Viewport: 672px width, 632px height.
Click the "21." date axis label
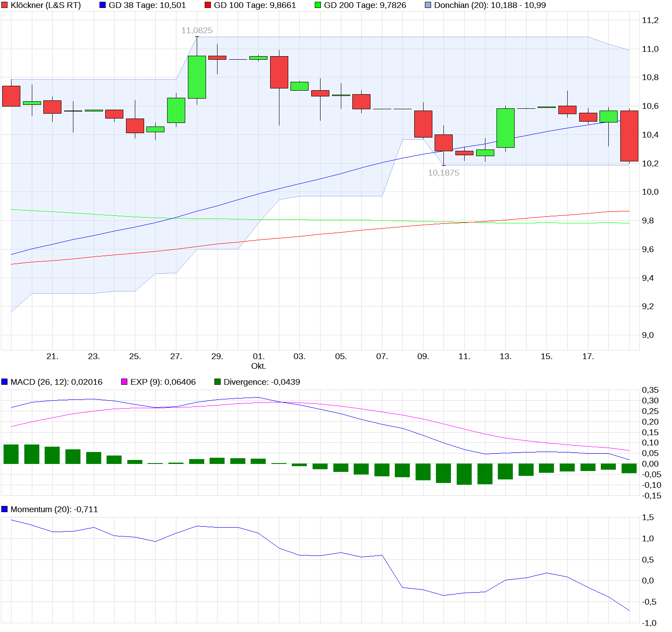point(53,356)
